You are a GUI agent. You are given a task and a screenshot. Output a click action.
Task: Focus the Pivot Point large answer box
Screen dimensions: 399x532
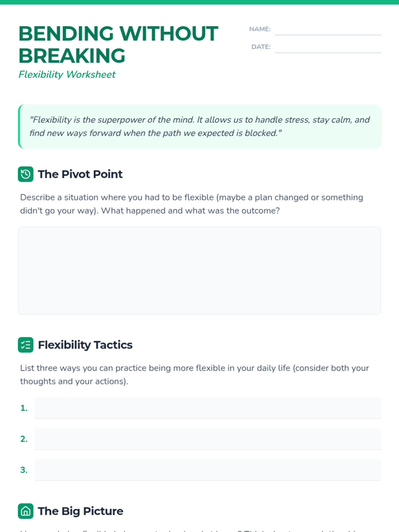point(199,271)
